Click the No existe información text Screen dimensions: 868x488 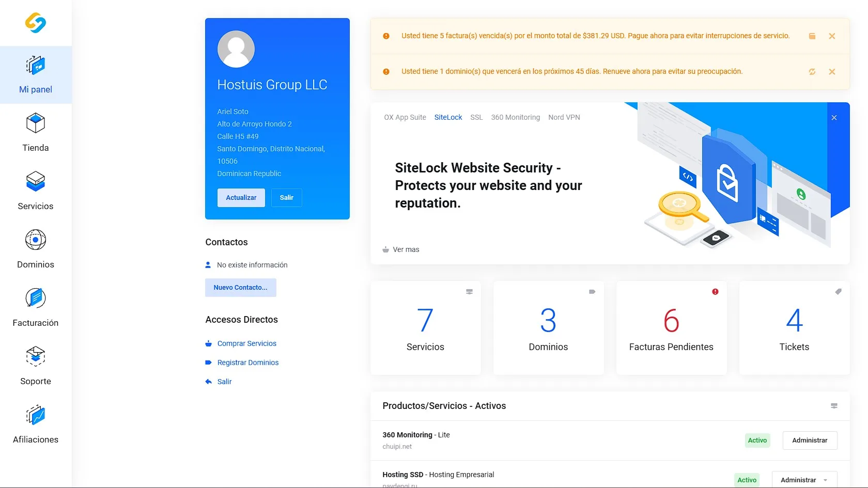pyautogui.click(x=252, y=265)
